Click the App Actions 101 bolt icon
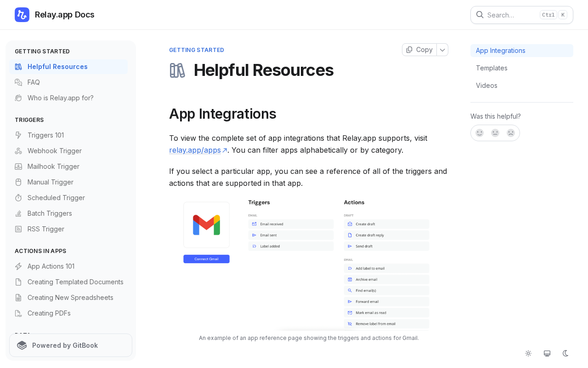This screenshot has height=368, width=588. point(18,266)
